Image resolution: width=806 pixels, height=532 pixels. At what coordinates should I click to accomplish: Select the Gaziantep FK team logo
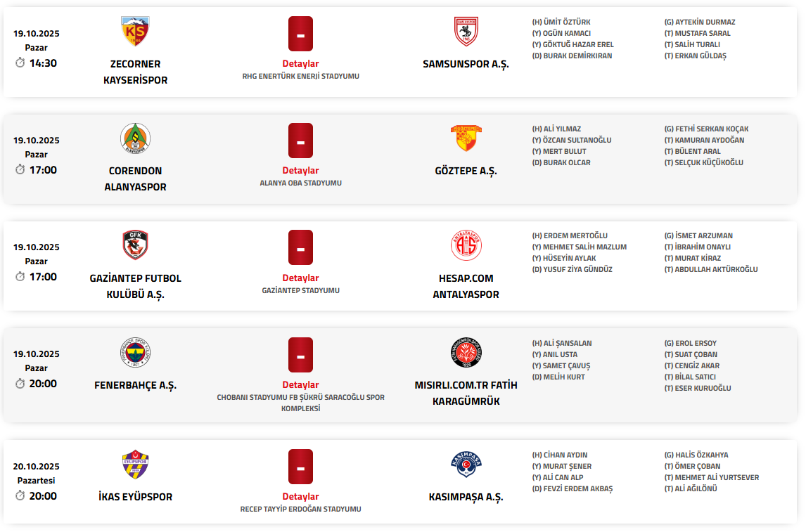tap(135, 245)
